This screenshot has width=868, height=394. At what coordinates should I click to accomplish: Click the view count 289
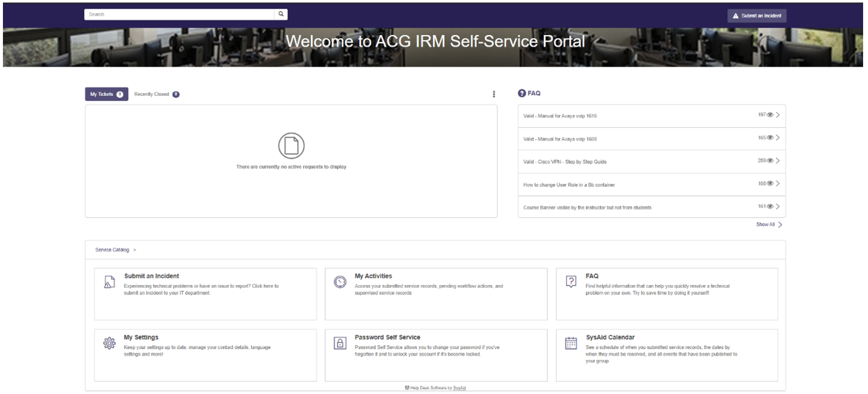[x=762, y=161]
